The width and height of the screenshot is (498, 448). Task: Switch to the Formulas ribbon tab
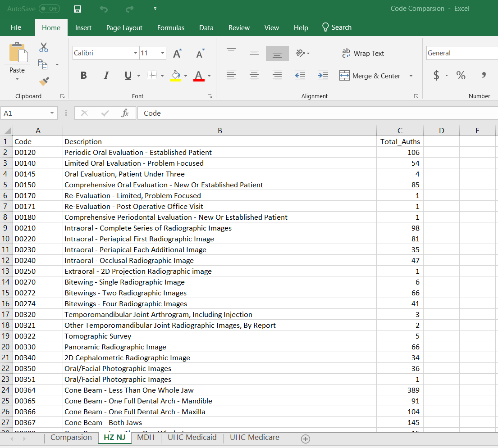(x=171, y=27)
